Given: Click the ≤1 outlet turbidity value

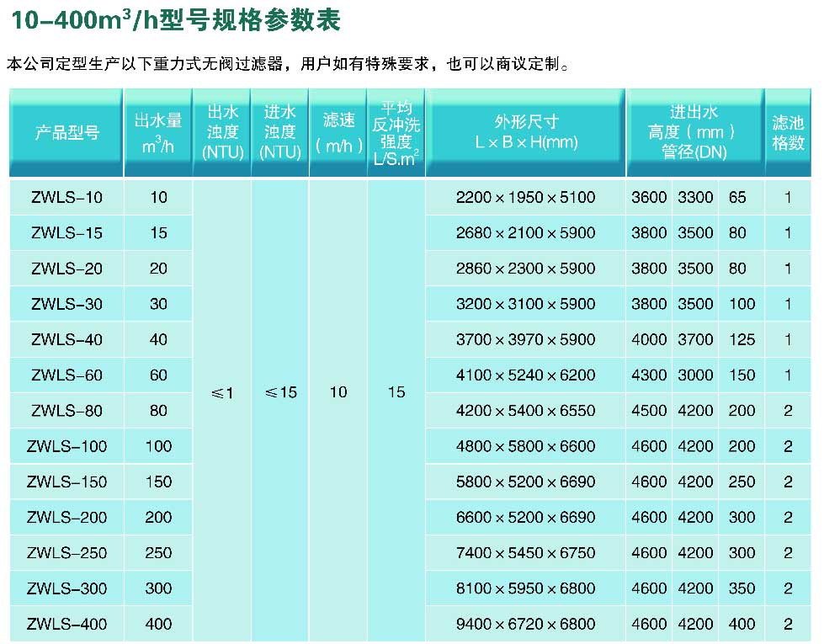Looking at the screenshot, I should point(222,393).
